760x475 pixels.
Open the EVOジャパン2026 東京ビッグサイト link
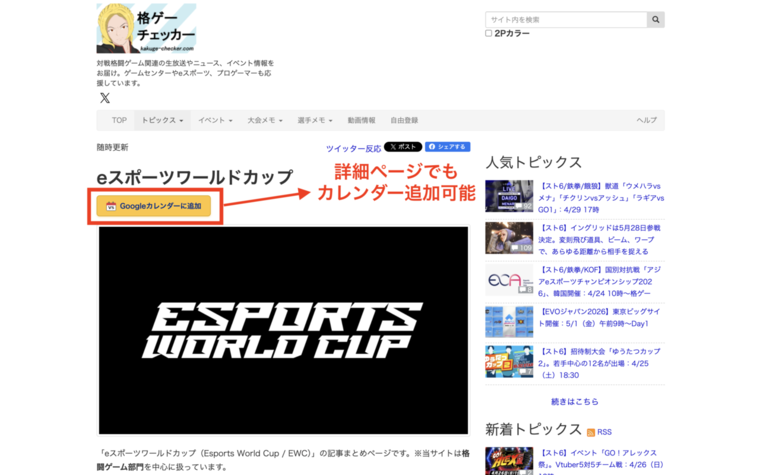[600, 317]
